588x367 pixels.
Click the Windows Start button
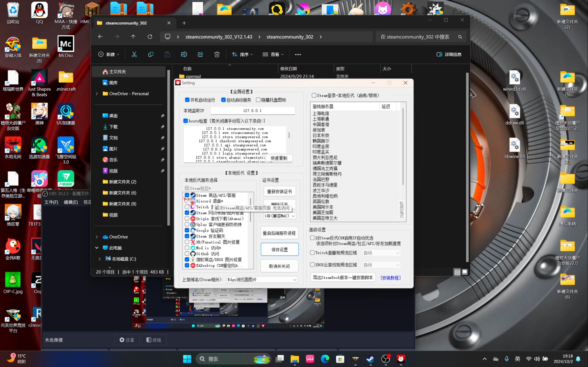click(x=187, y=359)
